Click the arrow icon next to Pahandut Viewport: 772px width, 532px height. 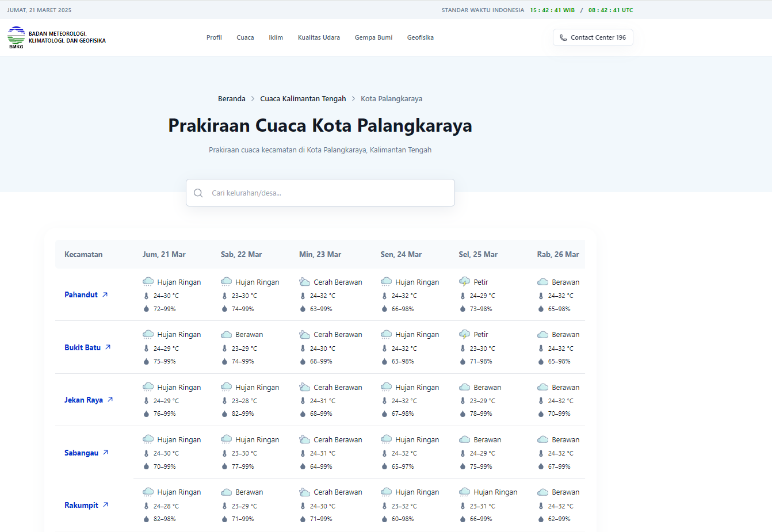point(105,294)
